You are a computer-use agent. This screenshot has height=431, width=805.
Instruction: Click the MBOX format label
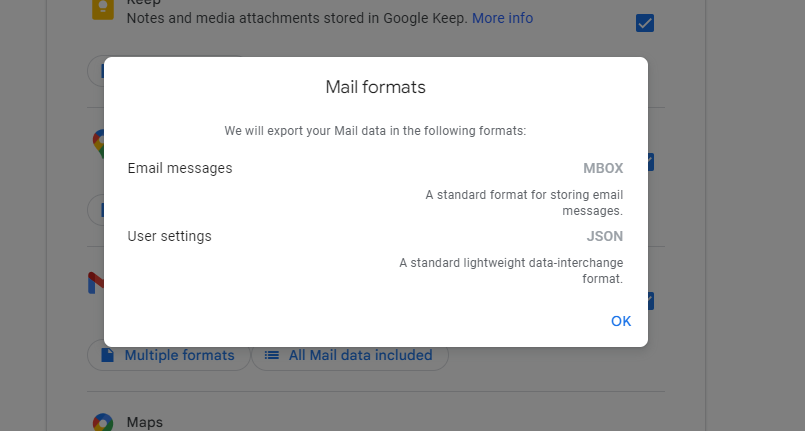603,168
